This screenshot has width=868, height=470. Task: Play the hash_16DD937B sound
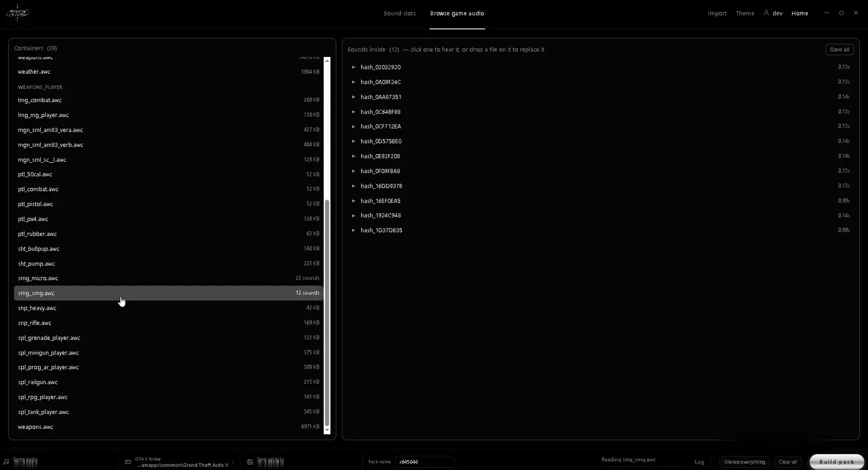click(354, 186)
